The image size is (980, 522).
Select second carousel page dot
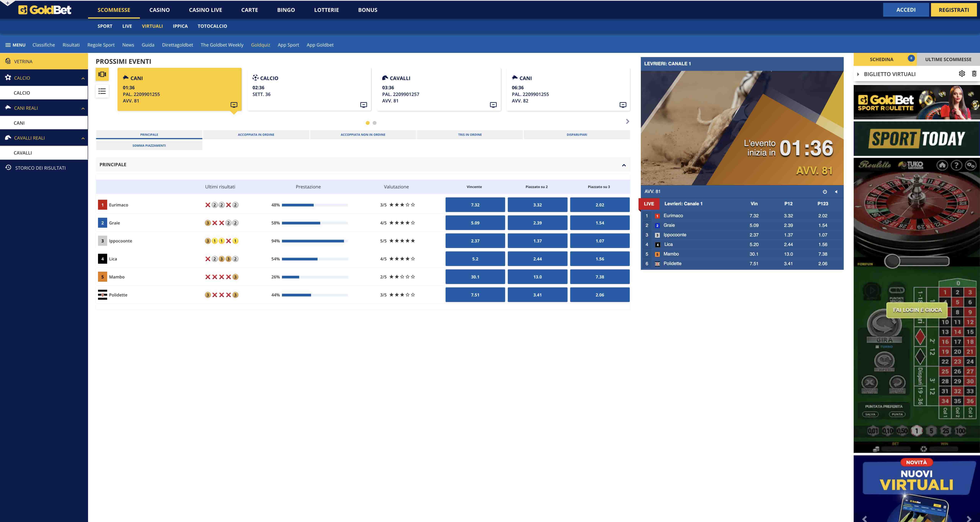coord(374,123)
